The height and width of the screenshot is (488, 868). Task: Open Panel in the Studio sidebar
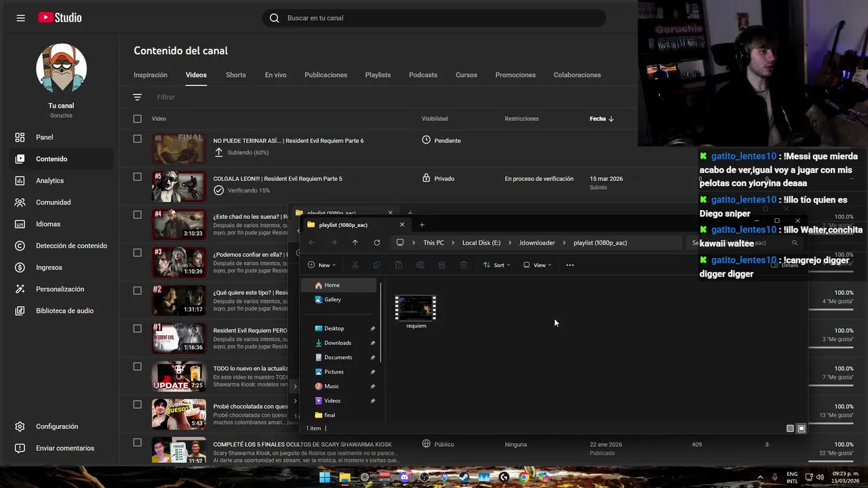(44, 137)
